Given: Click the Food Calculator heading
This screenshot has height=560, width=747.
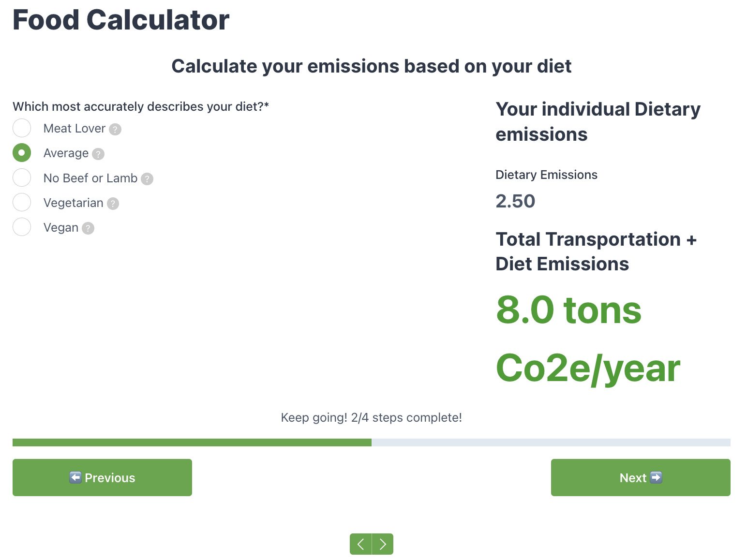Looking at the screenshot, I should [121, 20].
